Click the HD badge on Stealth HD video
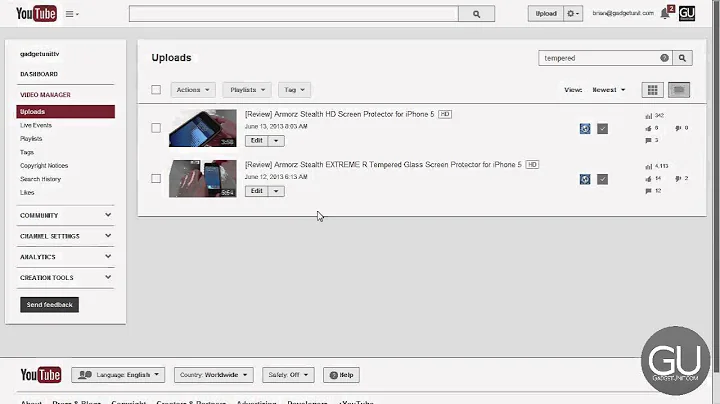The width and height of the screenshot is (720, 404). pyautogui.click(x=445, y=114)
